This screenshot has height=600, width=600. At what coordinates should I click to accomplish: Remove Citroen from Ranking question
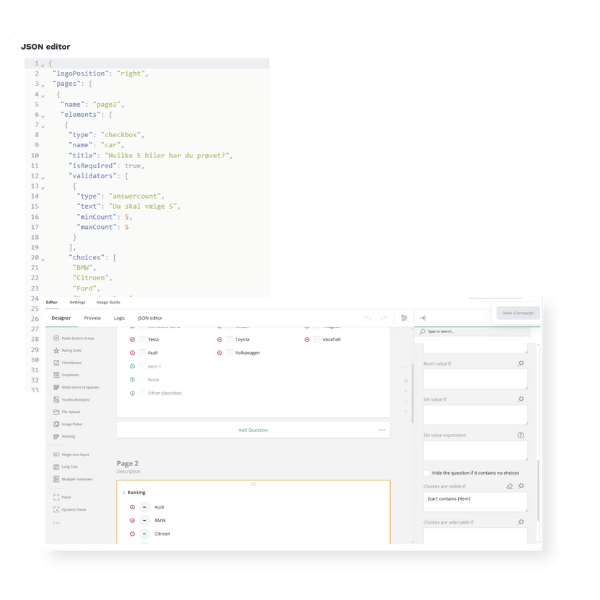[132, 534]
